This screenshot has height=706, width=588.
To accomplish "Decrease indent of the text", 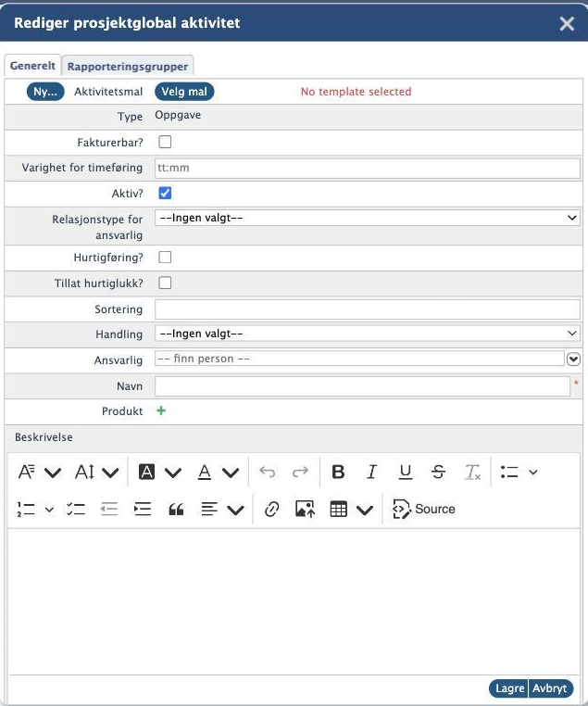I will pos(109,510).
